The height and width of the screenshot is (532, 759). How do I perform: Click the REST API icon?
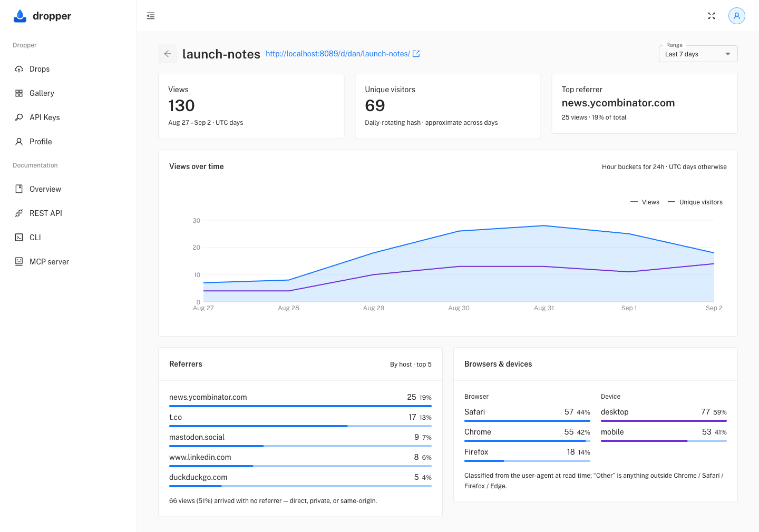[x=19, y=213]
